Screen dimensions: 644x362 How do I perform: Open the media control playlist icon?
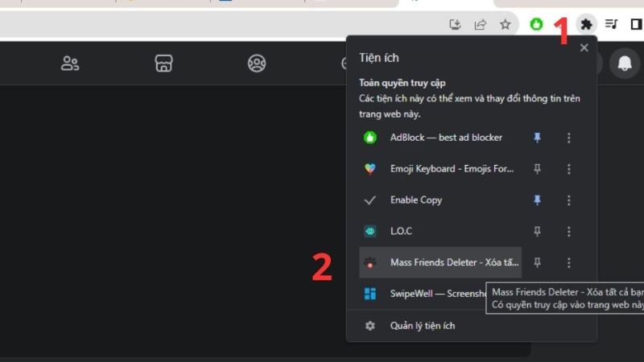tap(611, 24)
